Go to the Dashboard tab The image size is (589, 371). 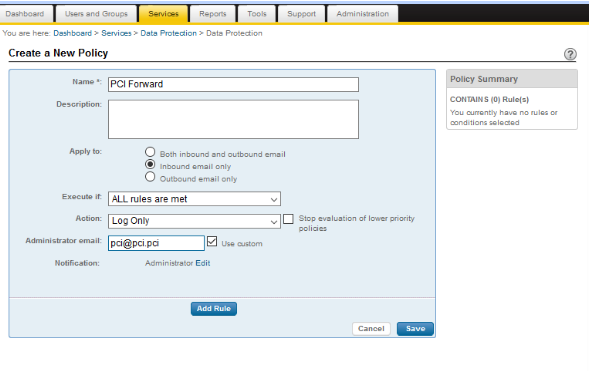pos(25,14)
